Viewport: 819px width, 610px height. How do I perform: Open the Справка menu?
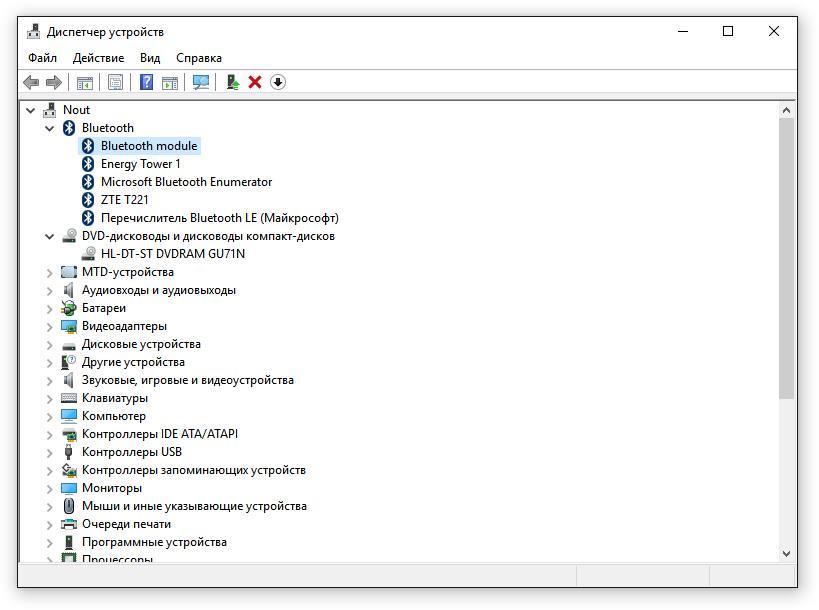pyautogui.click(x=198, y=58)
